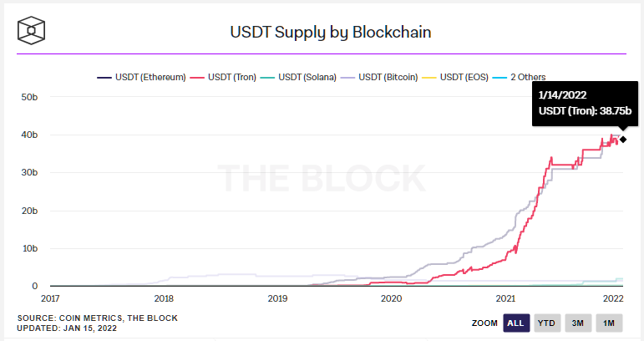Switch zoom to 1M range
644x341 pixels.
tap(609, 323)
